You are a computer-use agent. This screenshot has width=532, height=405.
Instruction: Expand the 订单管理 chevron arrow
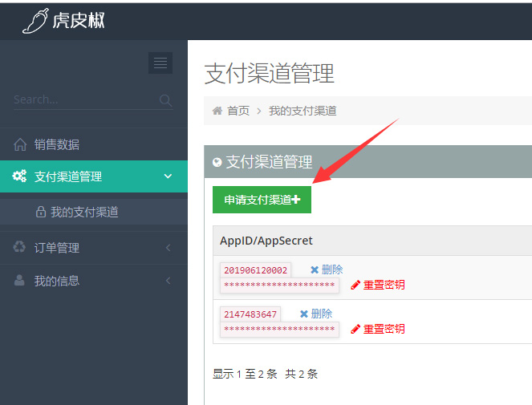click(x=168, y=248)
